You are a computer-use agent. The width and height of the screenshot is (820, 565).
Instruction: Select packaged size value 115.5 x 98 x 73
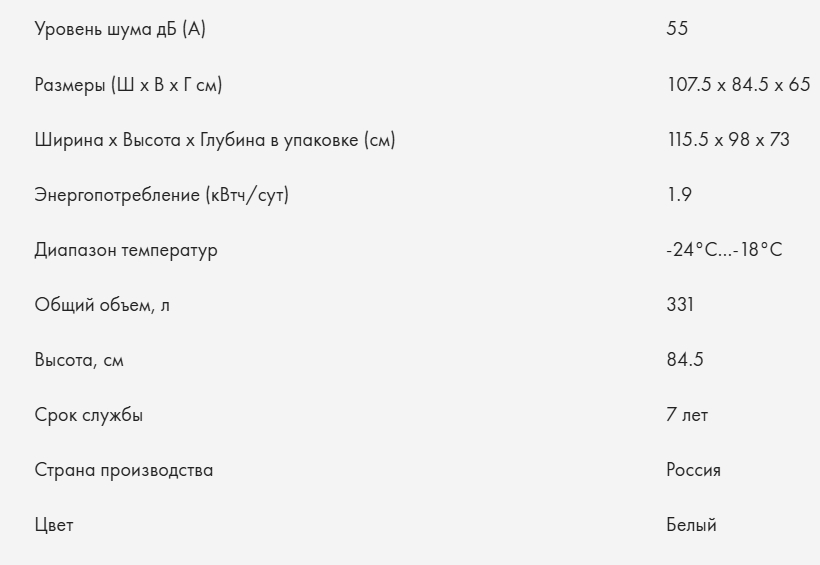pyautogui.click(x=728, y=140)
